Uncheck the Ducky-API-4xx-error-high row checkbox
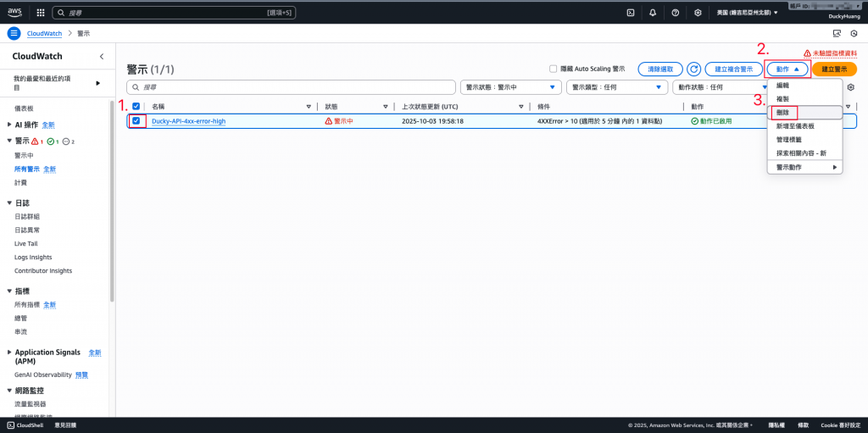Screen dimensions: 868x433 point(136,120)
